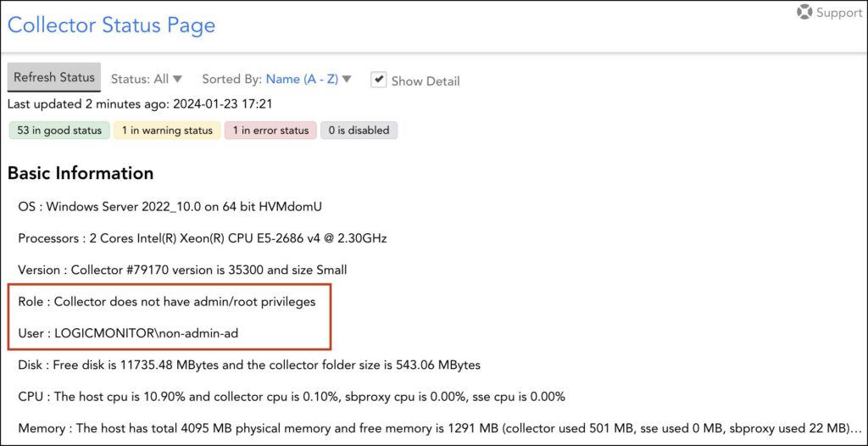
Task: Click the Support lifebuoy icon
Action: click(804, 12)
